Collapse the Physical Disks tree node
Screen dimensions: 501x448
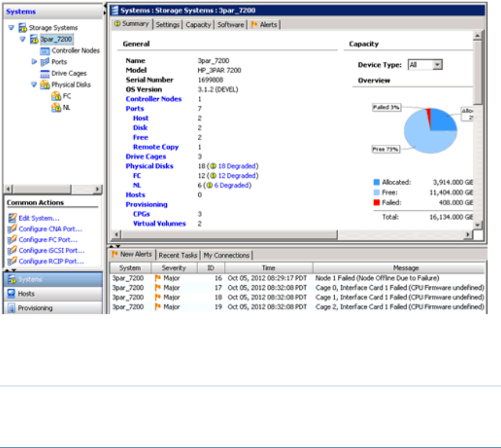point(34,85)
